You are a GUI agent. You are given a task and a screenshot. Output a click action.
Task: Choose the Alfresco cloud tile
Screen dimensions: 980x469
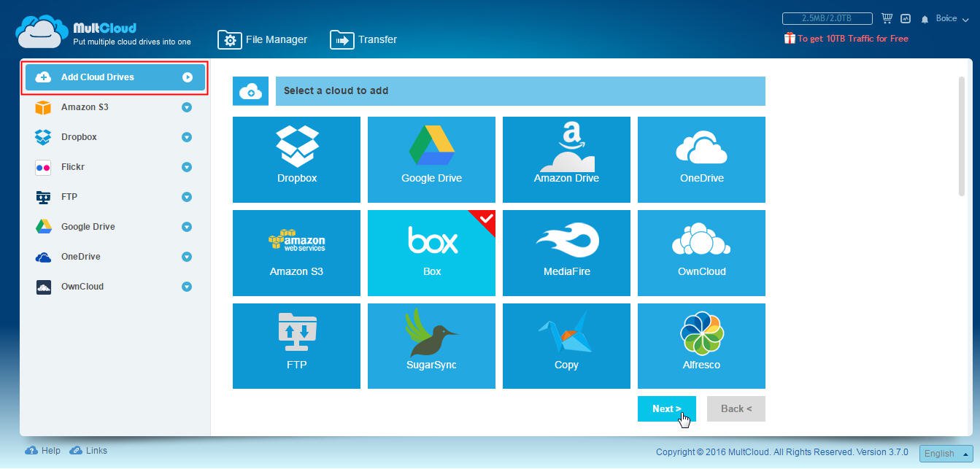click(701, 346)
